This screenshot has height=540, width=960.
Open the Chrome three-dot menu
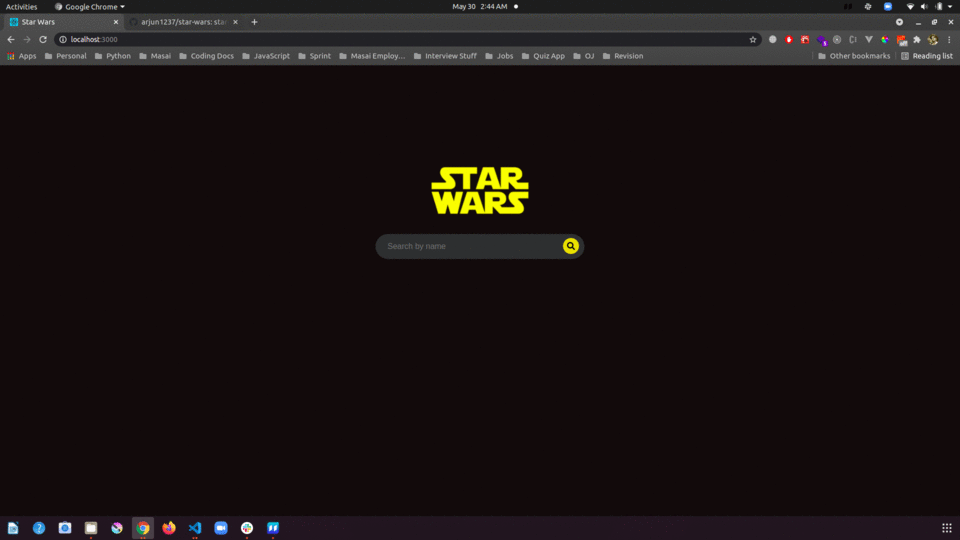click(x=949, y=39)
